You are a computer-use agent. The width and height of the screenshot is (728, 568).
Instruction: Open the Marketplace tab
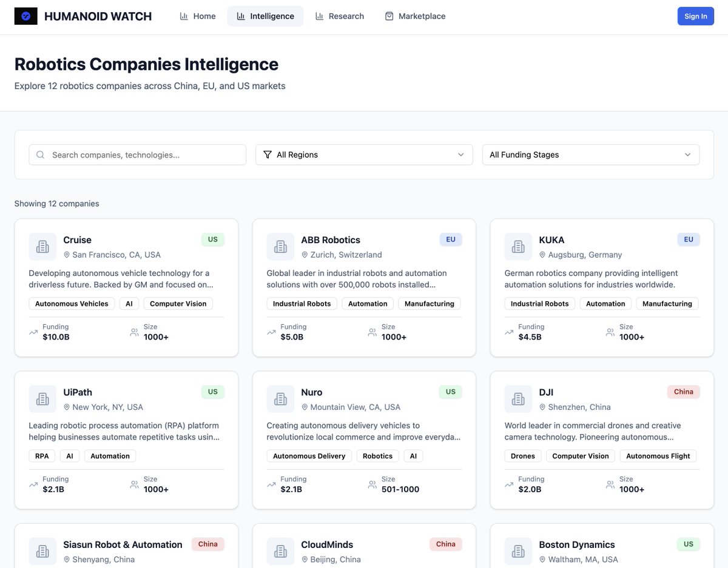pos(416,16)
